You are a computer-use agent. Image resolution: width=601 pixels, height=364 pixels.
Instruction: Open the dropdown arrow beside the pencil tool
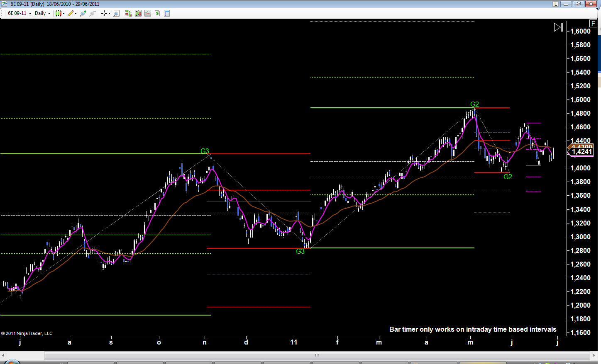coord(76,13)
